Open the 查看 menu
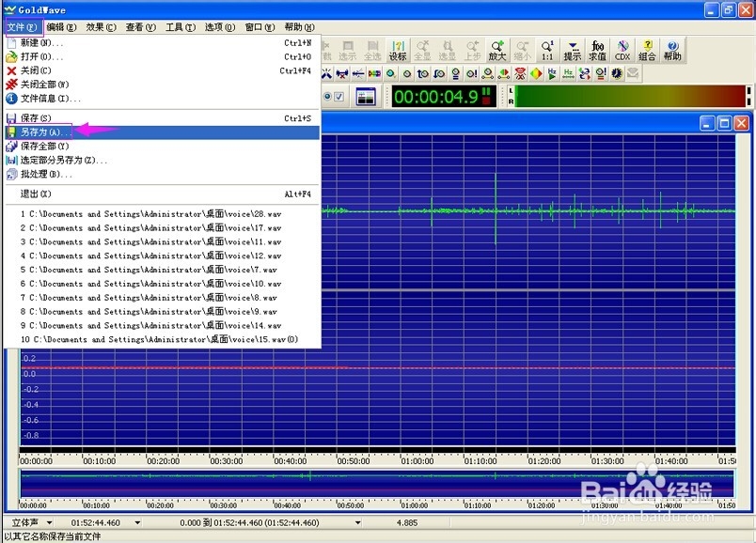Viewport: 756px width, 543px height. click(x=141, y=27)
